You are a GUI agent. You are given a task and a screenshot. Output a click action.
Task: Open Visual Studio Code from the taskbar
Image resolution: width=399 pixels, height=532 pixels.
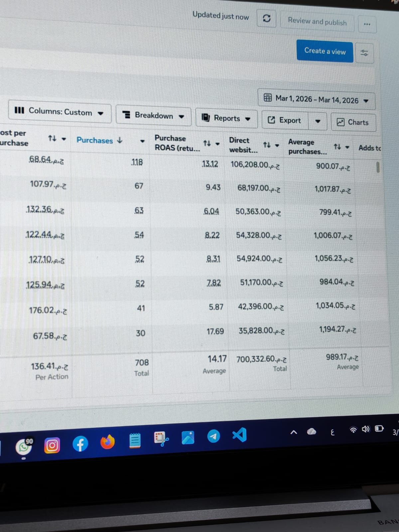coord(240,435)
